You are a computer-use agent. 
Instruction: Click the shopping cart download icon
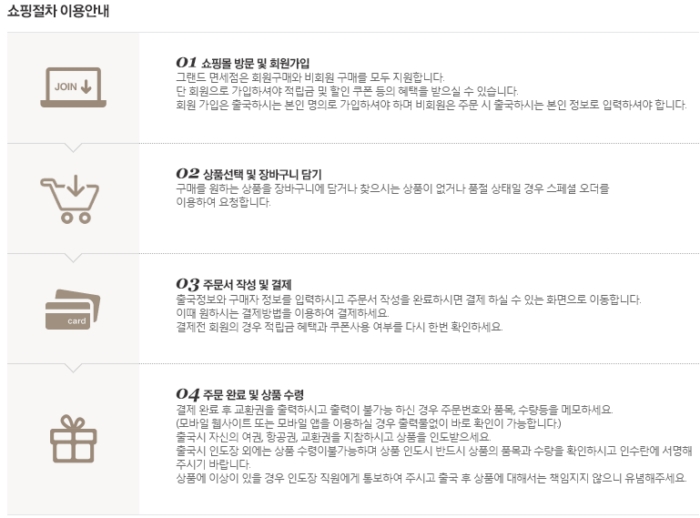pyautogui.click(x=71, y=198)
